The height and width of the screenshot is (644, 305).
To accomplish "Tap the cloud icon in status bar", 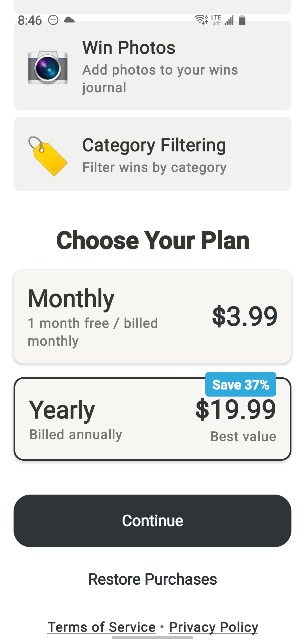I will click(69, 20).
